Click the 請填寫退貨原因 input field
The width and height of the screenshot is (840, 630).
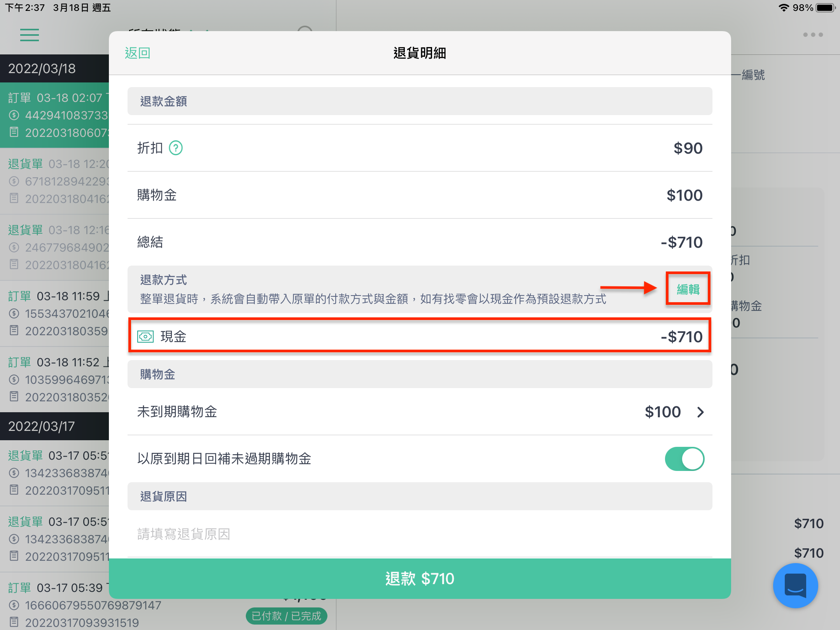pos(420,534)
